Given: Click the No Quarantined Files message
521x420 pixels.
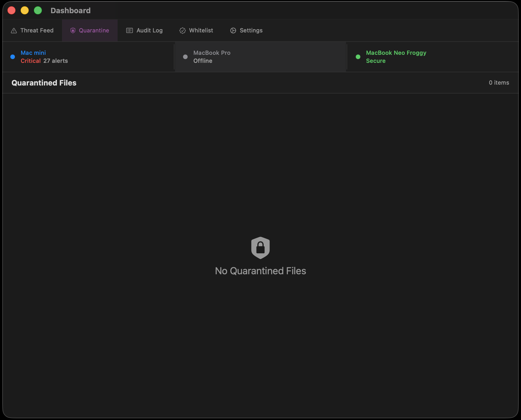Looking at the screenshot, I should pos(260,271).
